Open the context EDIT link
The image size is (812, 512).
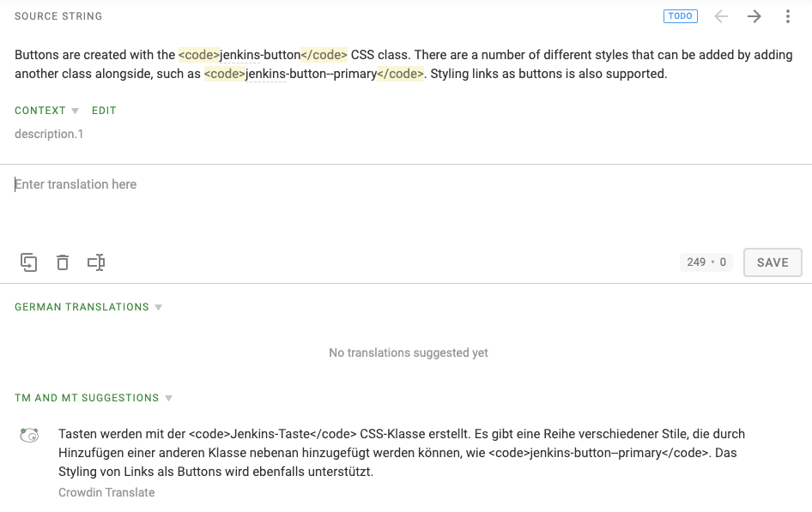104,110
